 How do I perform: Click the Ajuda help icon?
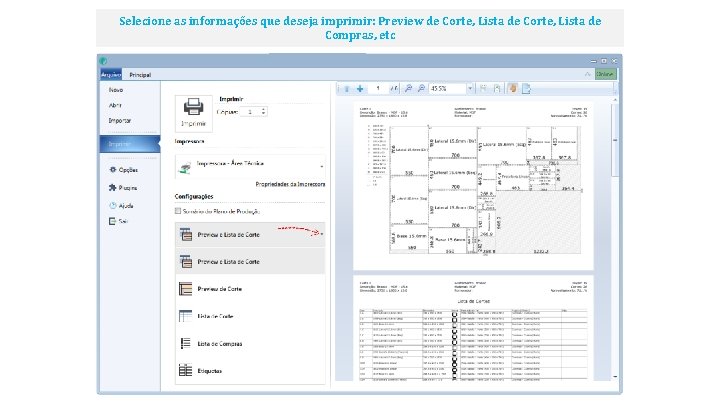112,205
